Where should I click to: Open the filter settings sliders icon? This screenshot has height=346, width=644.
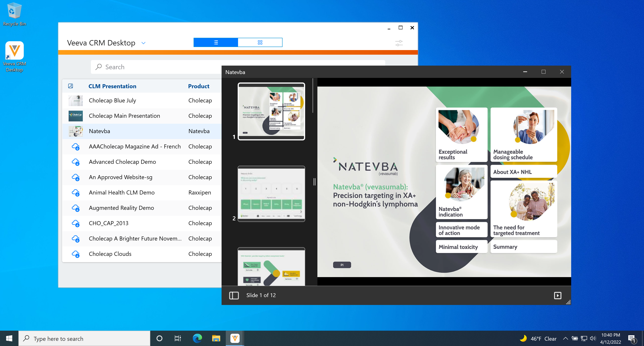point(399,43)
